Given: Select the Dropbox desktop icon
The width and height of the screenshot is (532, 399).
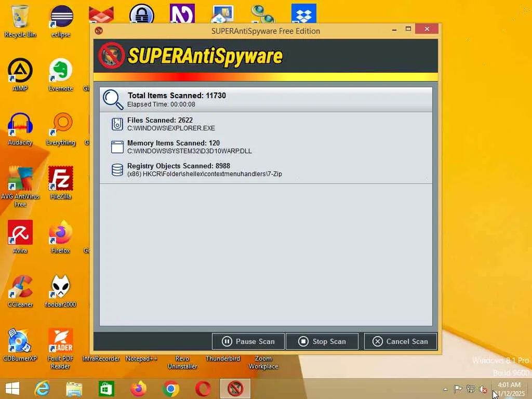Looking at the screenshot, I should [303, 13].
